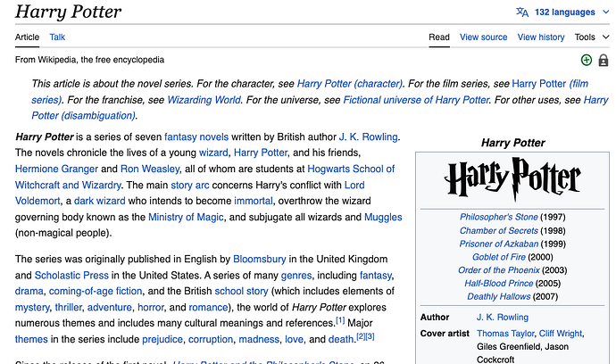The width and height of the screenshot is (616, 364).
Task: Click the Harry Potter logo image in infobox
Action: tap(512, 179)
